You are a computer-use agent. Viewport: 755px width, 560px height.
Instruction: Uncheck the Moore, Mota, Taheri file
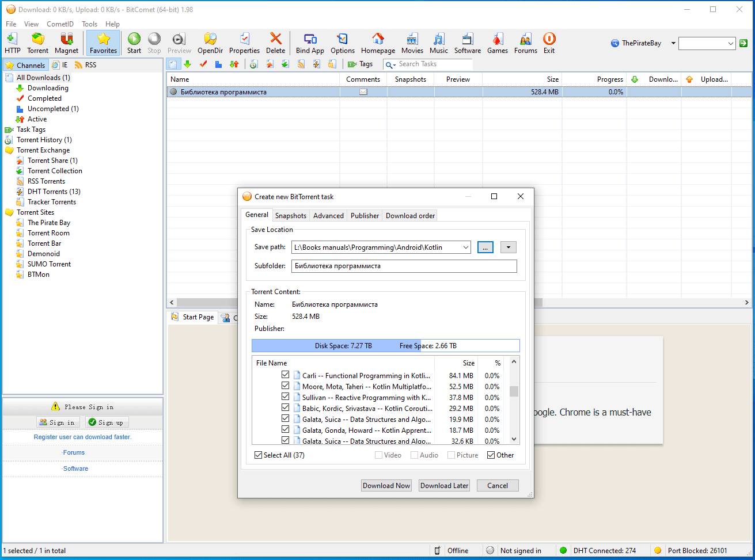(x=285, y=386)
